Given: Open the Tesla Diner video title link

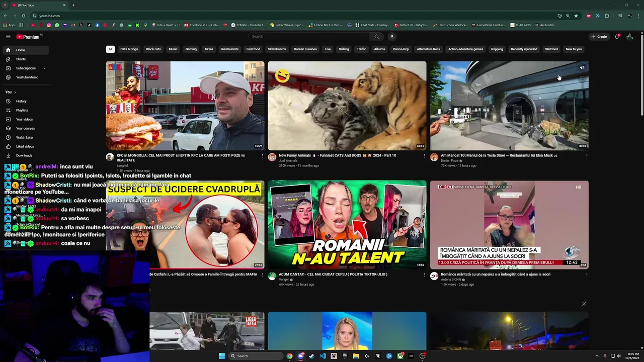Looking at the screenshot, I should coord(499,155).
